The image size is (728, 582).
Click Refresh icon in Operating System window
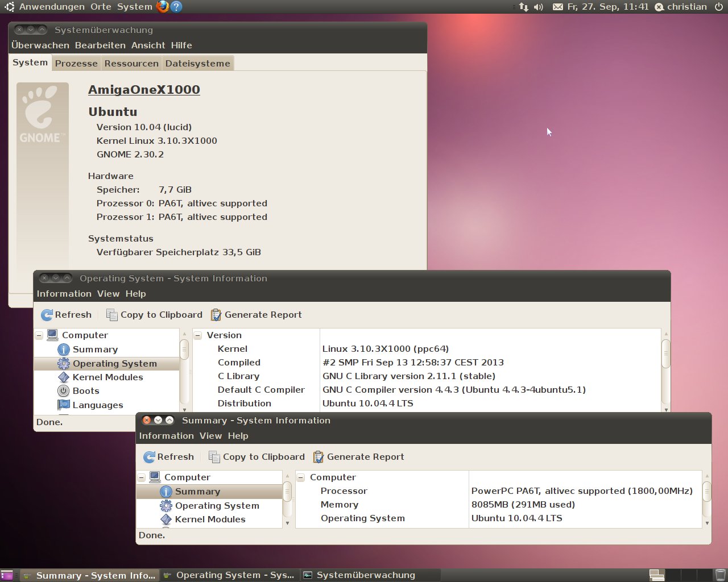(x=47, y=315)
